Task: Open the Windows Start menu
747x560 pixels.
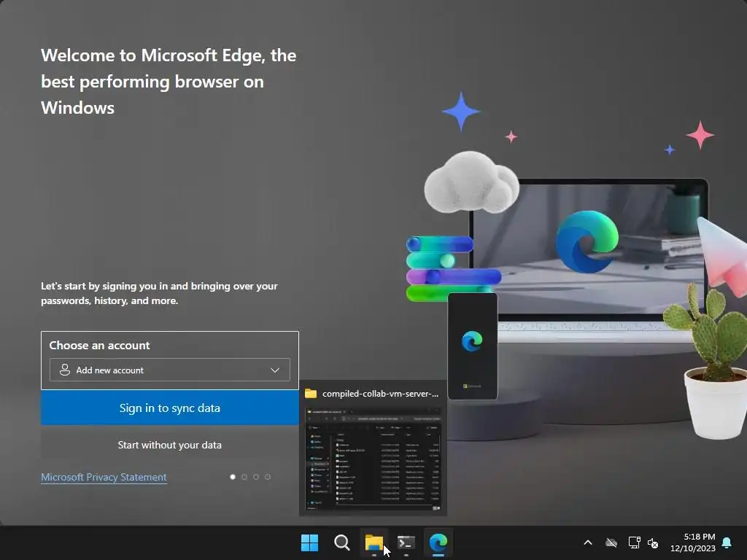Action: [309, 542]
